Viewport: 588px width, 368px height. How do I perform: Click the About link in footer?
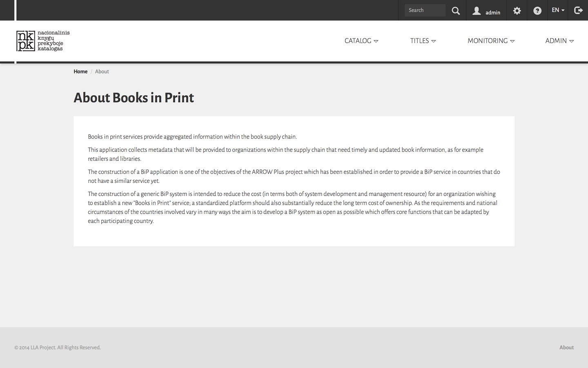point(566,348)
